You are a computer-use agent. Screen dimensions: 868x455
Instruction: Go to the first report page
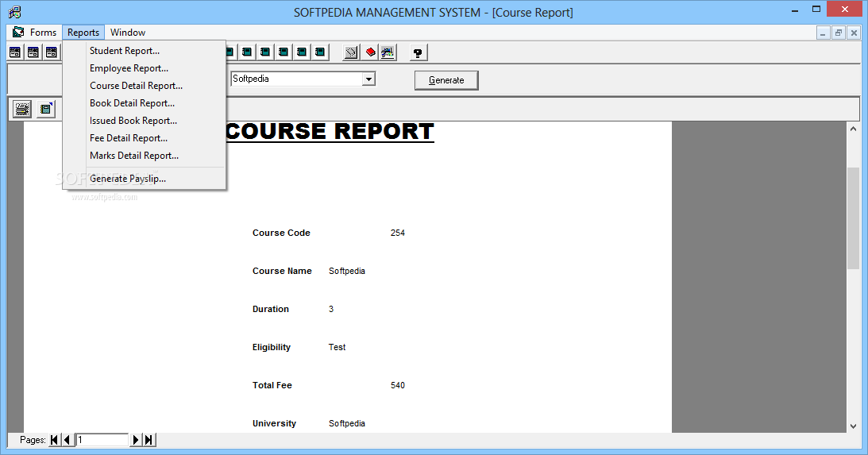[x=54, y=440]
